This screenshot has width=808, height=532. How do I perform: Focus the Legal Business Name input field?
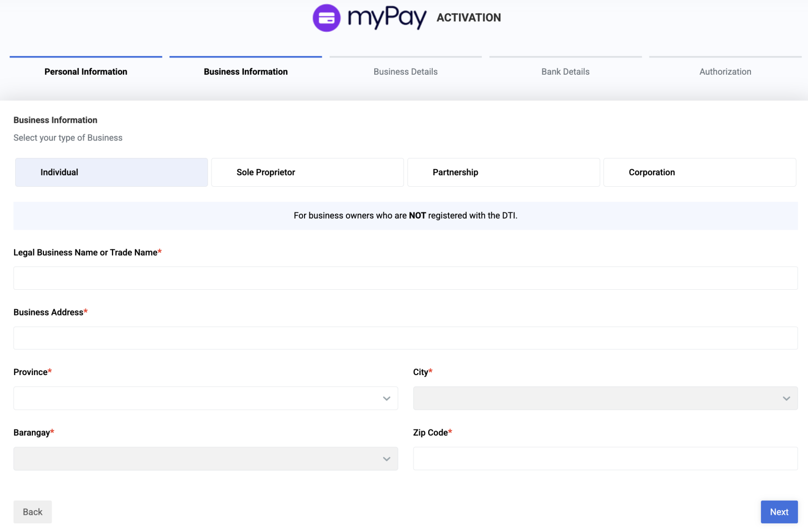point(405,278)
